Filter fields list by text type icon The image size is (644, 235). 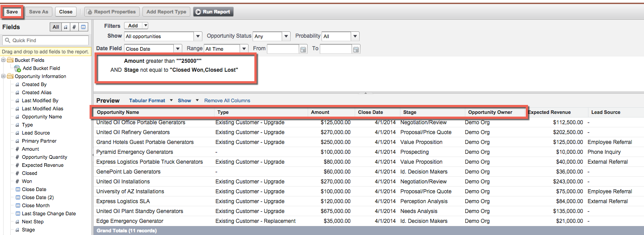[65, 27]
